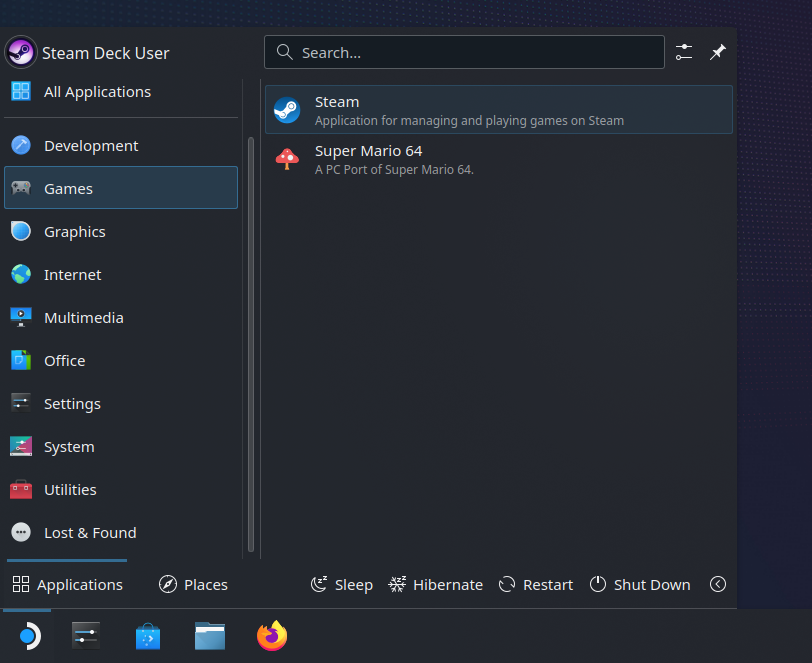Expand more session options with the chevron
The height and width of the screenshot is (663, 812).
[717, 584]
